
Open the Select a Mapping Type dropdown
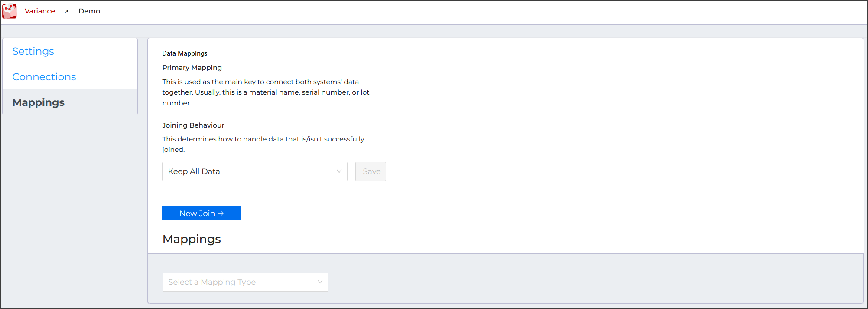pyautogui.click(x=245, y=282)
